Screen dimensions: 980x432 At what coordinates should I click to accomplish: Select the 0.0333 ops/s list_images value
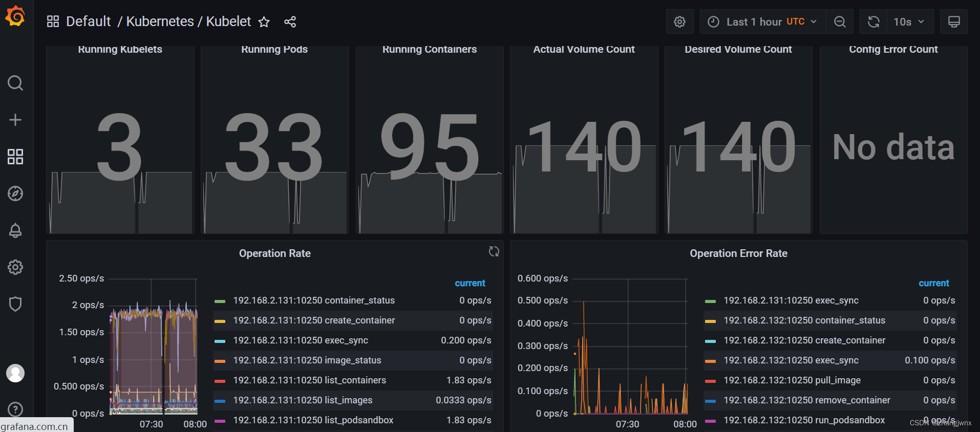[x=463, y=400]
